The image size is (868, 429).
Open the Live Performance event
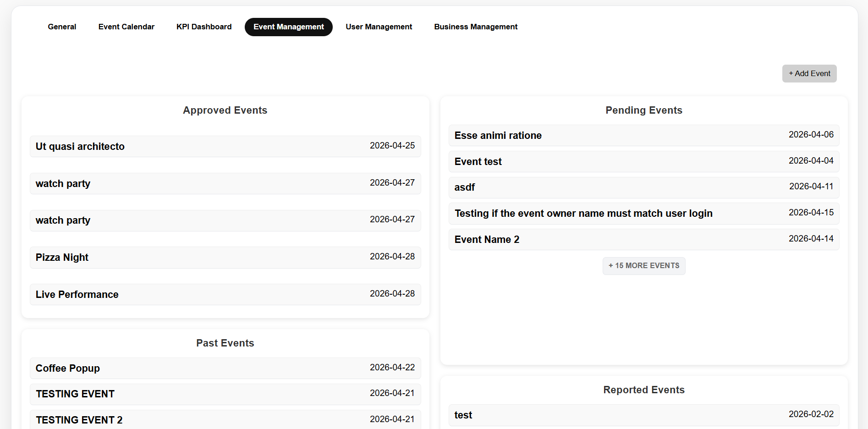click(225, 294)
